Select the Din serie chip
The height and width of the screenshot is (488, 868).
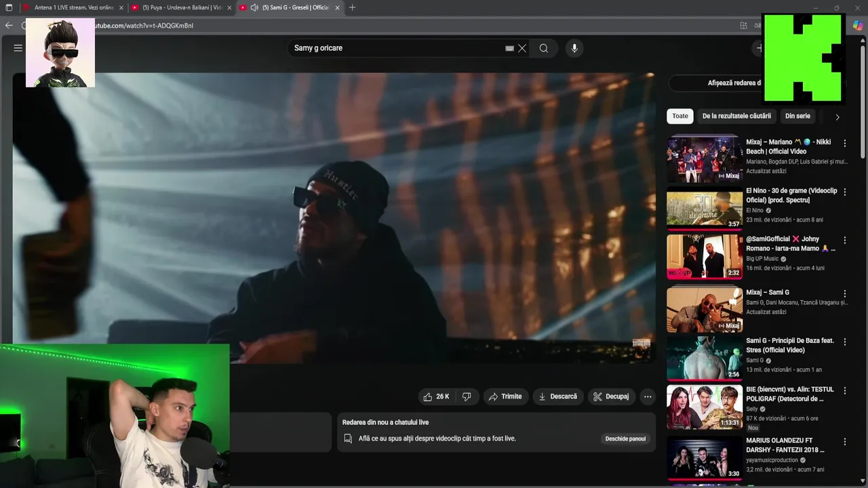pyautogui.click(x=797, y=116)
